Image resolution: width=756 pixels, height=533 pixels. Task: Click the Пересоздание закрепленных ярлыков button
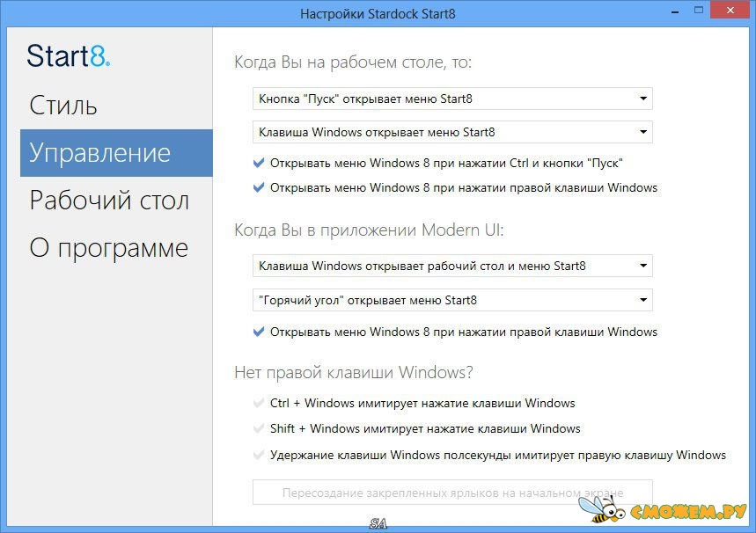(x=452, y=493)
